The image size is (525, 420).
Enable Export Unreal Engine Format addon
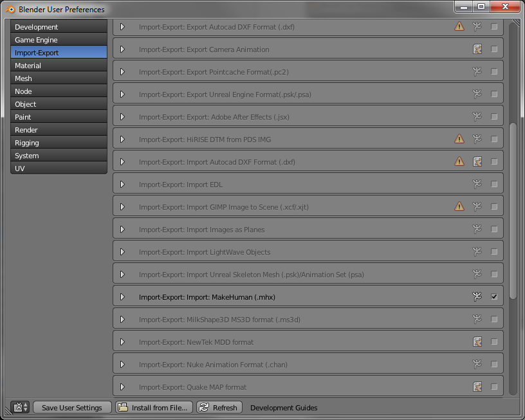coord(494,94)
